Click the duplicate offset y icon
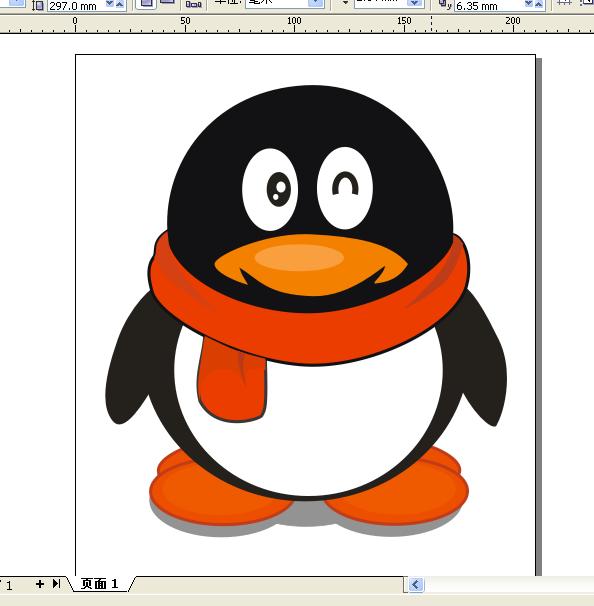Viewport: 594px width, 606px height. pyautogui.click(x=444, y=5)
